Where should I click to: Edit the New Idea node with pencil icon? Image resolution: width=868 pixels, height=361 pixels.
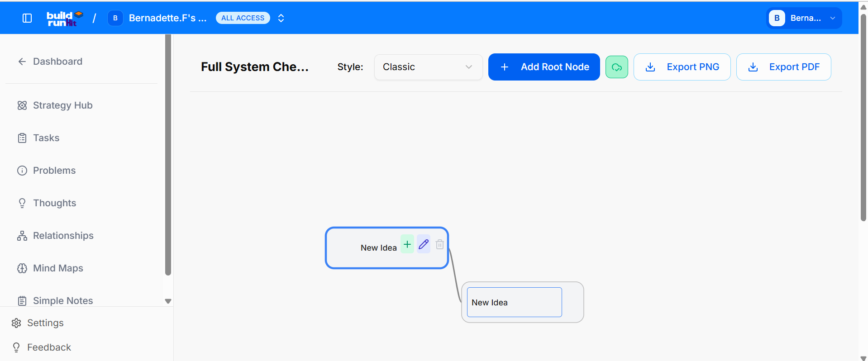tap(424, 244)
